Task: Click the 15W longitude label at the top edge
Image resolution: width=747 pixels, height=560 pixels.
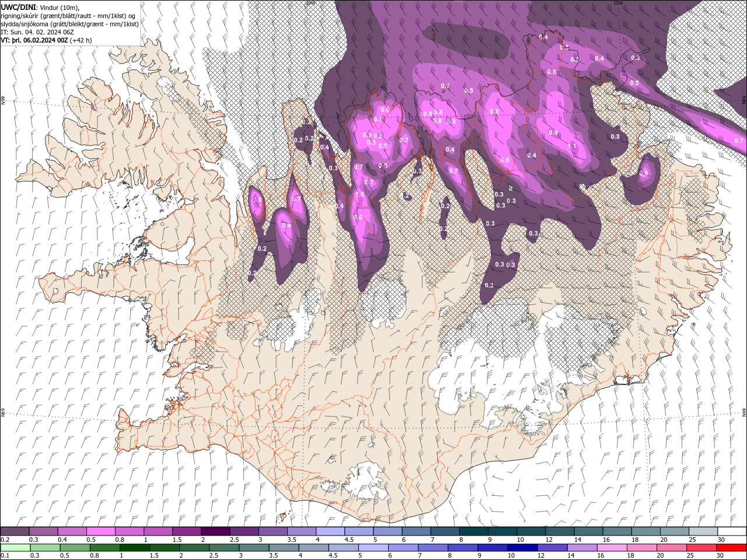Action: click(x=618, y=3)
